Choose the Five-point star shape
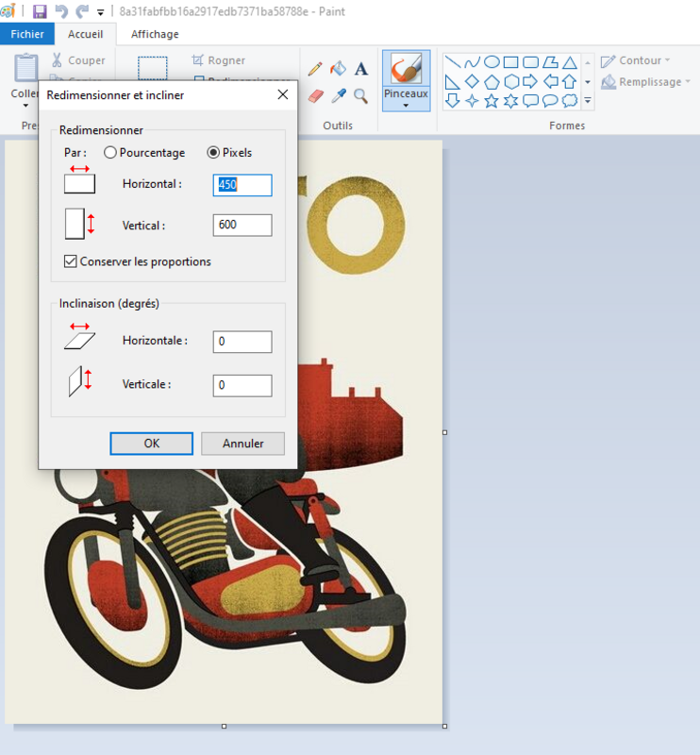Viewport: 700px width, 755px height. tap(492, 101)
